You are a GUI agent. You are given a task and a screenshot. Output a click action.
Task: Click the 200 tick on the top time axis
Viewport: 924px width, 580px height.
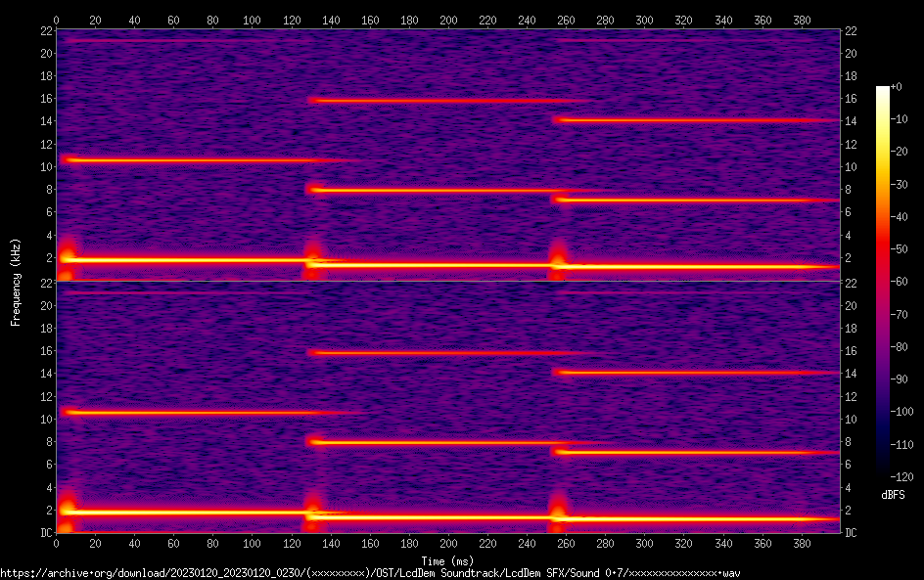[x=447, y=19]
